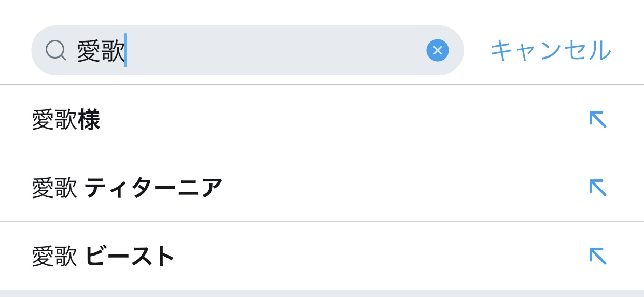Select the 愛歌様 suggestion
The image size is (644, 297).
(66, 120)
